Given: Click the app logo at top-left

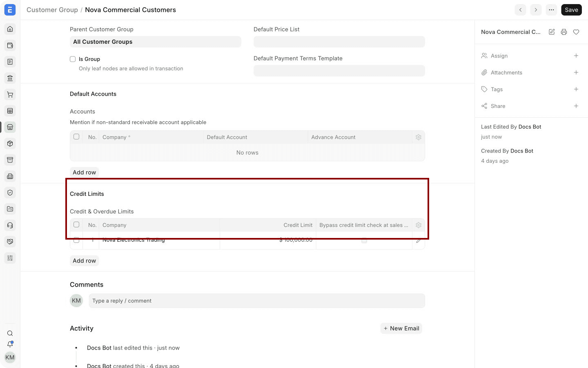Looking at the screenshot, I should click(10, 10).
